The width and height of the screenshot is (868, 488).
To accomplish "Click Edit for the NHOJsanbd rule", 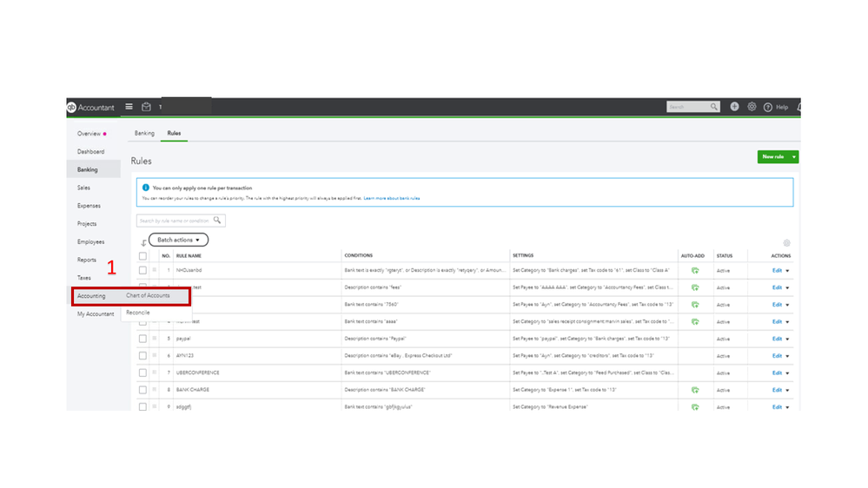I will coord(778,271).
